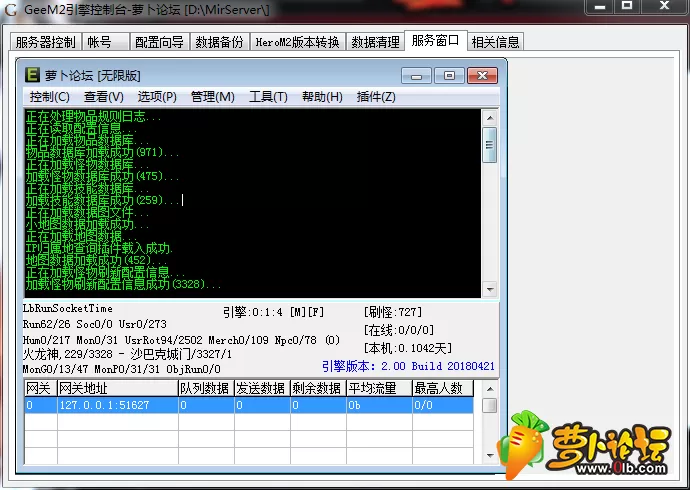Click the Run62/26 Soc0/0 Usr0/273 status line
This screenshot has height=490, width=690.
(95, 324)
